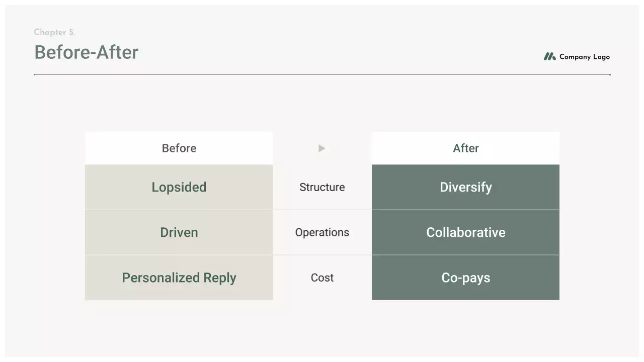The height and width of the screenshot is (362, 644).
Task: Click the company logo icon
Action: pyautogui.click(x=549, y=57)
